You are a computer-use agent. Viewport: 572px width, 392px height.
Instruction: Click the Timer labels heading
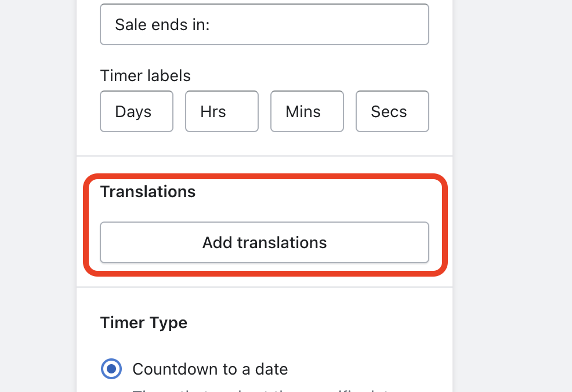(145, 75)
